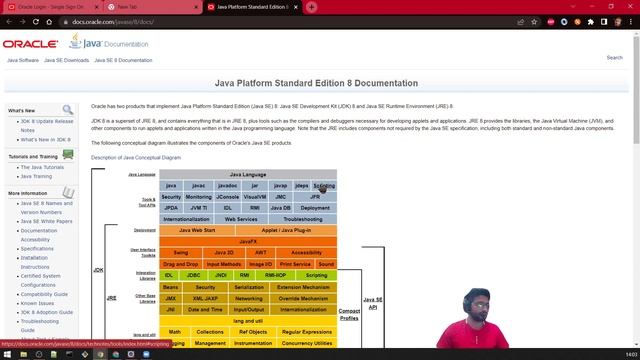Viewport: 640px width, 360px height.
Task: Click the Collections box in diagram
Action: click(x=210, y=332)
